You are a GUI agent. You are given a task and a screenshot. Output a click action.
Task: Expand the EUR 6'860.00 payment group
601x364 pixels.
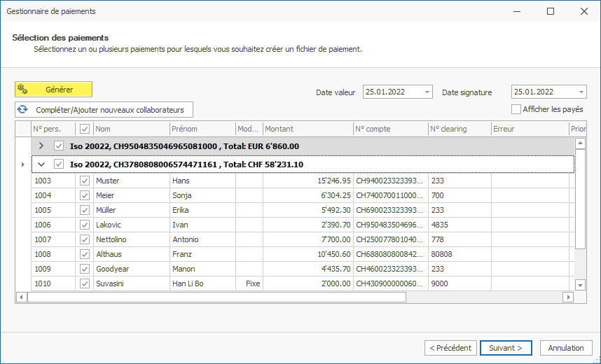pos(41,146)
